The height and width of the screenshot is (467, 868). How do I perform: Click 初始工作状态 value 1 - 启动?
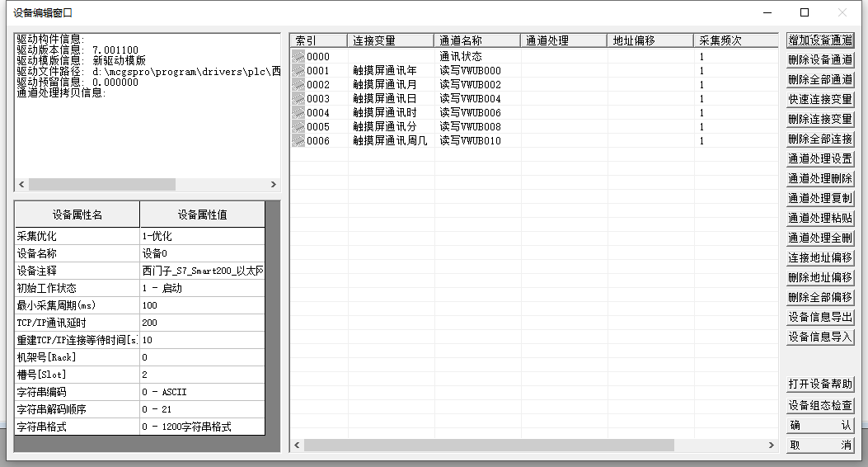tap(202, 288)
